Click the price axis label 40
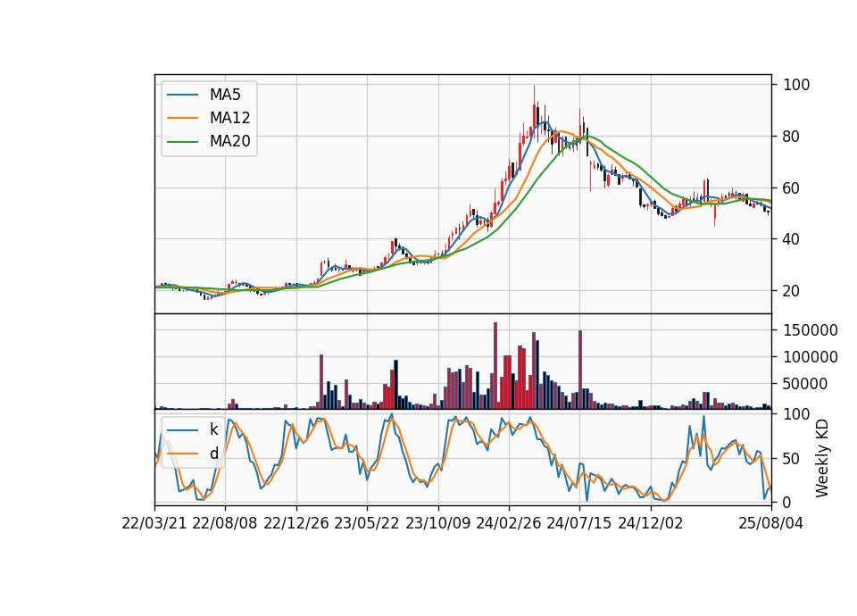857x616 pixels. pyautogui.click(x=792, y=239)
